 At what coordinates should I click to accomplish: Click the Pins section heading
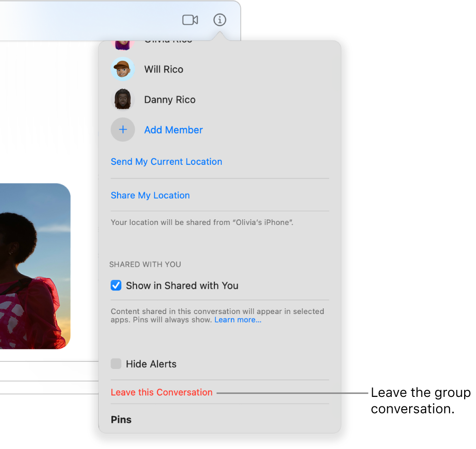click(121, 420)
